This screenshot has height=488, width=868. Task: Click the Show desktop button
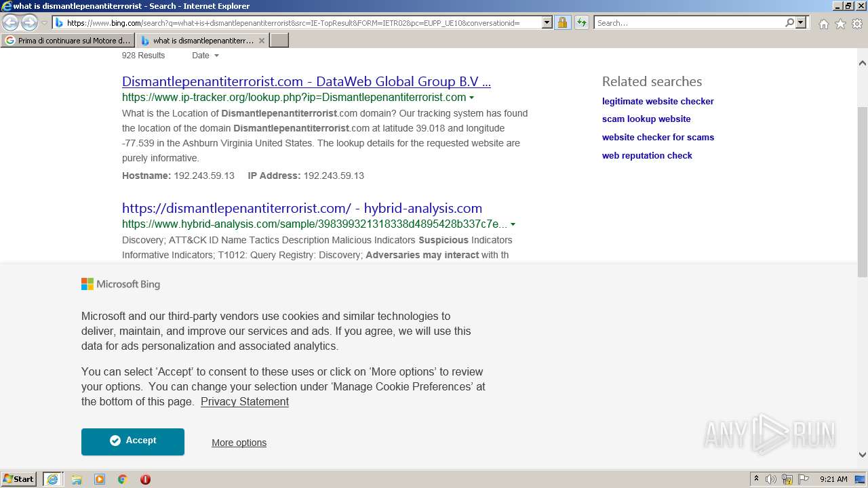[861, 479]
